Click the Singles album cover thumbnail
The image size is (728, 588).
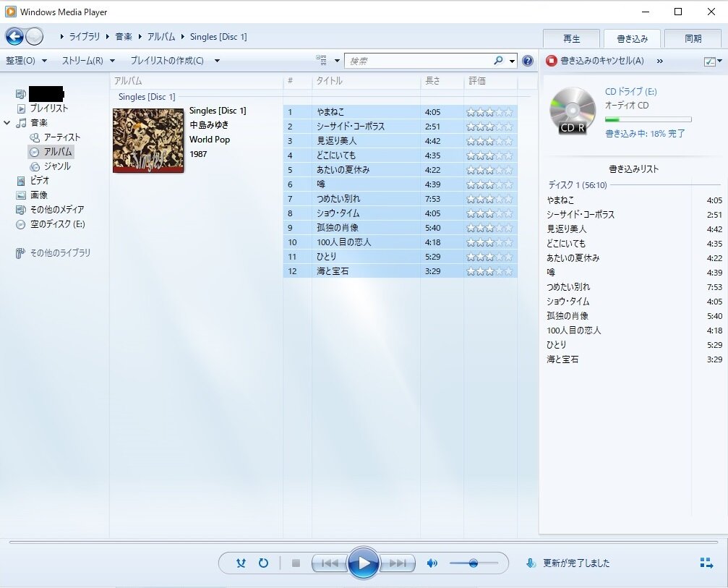(x=148, y=140)
